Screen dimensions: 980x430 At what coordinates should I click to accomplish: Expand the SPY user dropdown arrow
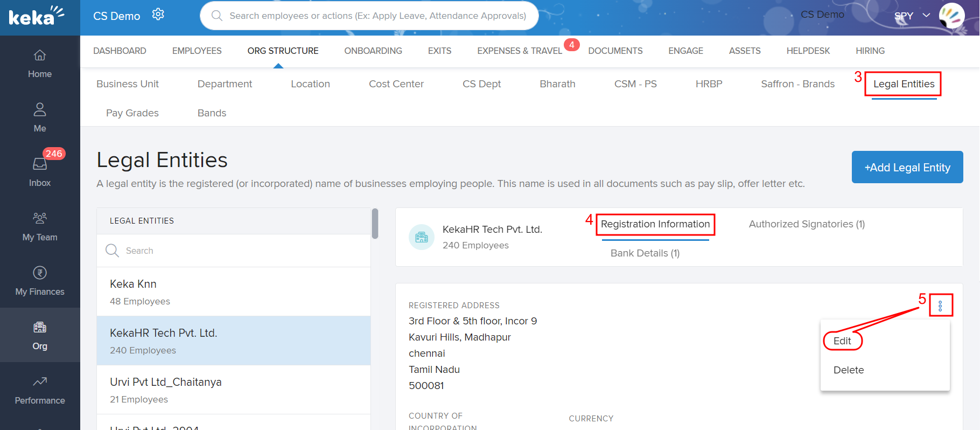click(x=926, y=16)
